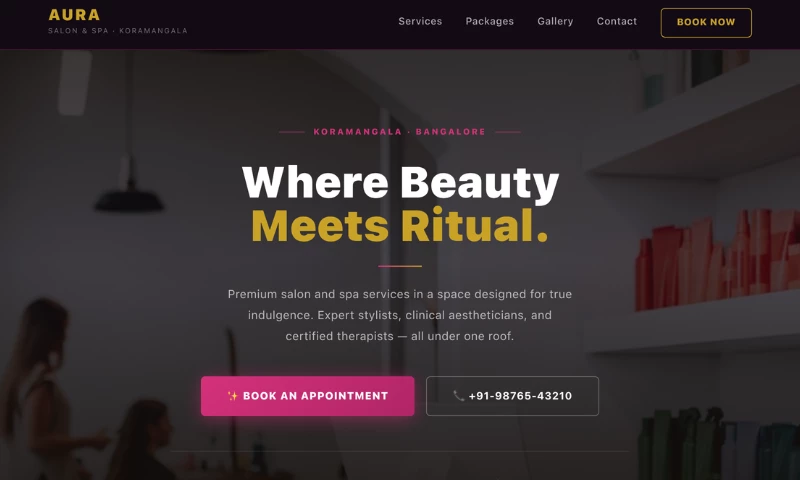Open the Contact page link
The width and height of the screenshot is (800, 480).
(617, 21)
